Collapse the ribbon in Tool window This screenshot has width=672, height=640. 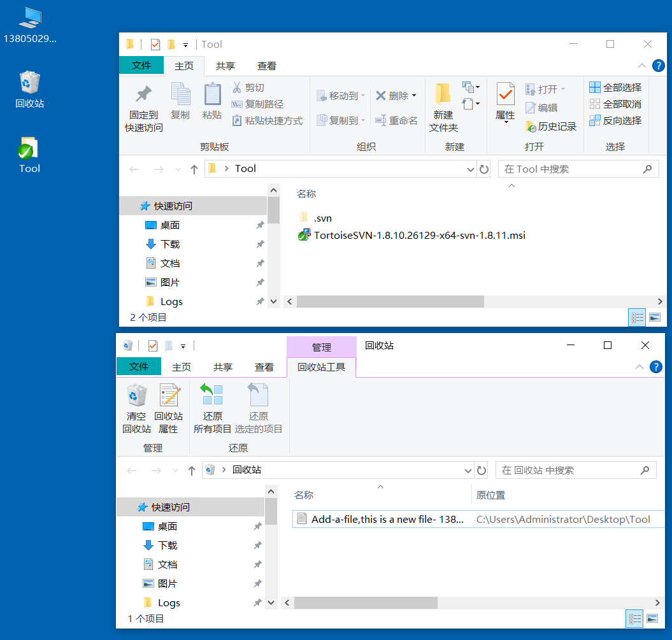click(641, 66)
